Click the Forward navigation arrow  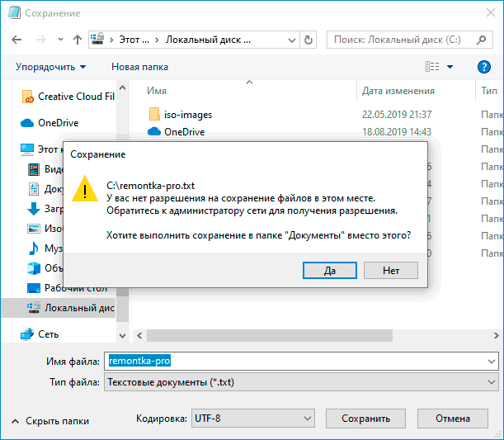pos(40,40)
